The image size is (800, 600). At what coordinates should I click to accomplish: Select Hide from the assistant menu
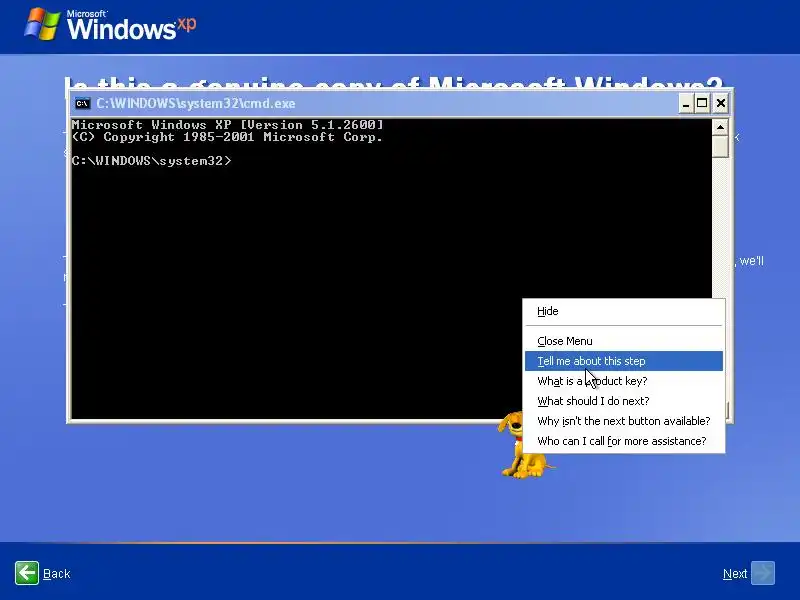(x=623, y=311)
